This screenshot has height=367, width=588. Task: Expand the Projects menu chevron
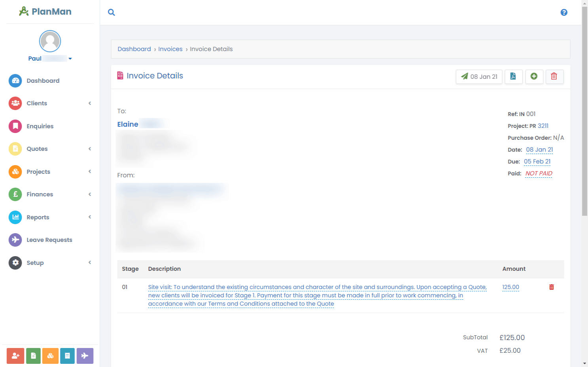(x=90, y=171)
